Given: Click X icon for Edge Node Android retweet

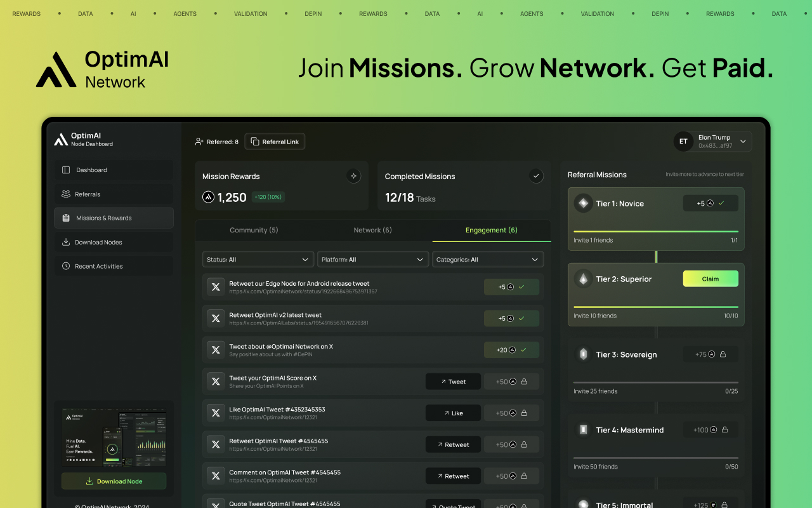Looking at the screenshot, I should (x=216, y=287).
